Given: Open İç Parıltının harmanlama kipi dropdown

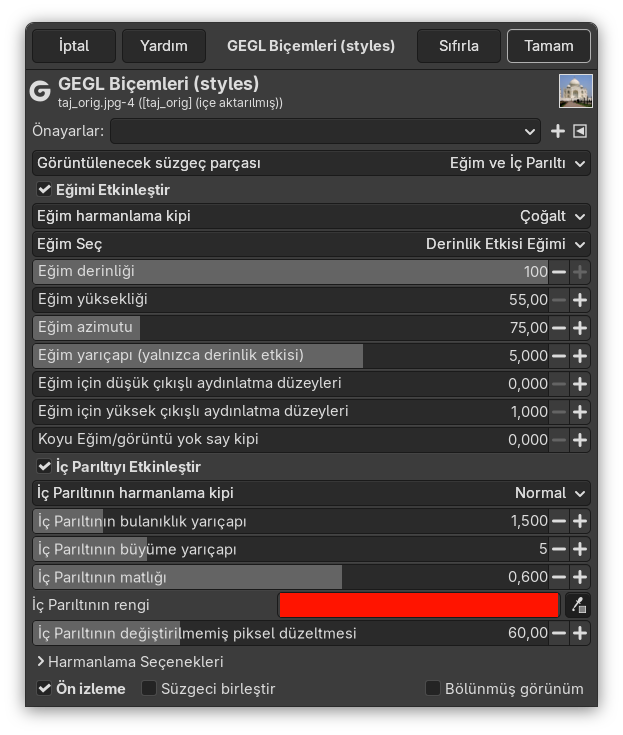Looking at the screenshot, I should pyautogui.click(x=311, y=493).
